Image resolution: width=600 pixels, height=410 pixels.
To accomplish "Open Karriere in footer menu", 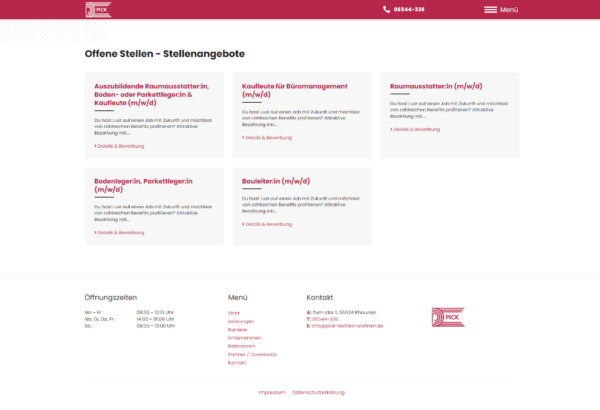I will tap(237, 330).
